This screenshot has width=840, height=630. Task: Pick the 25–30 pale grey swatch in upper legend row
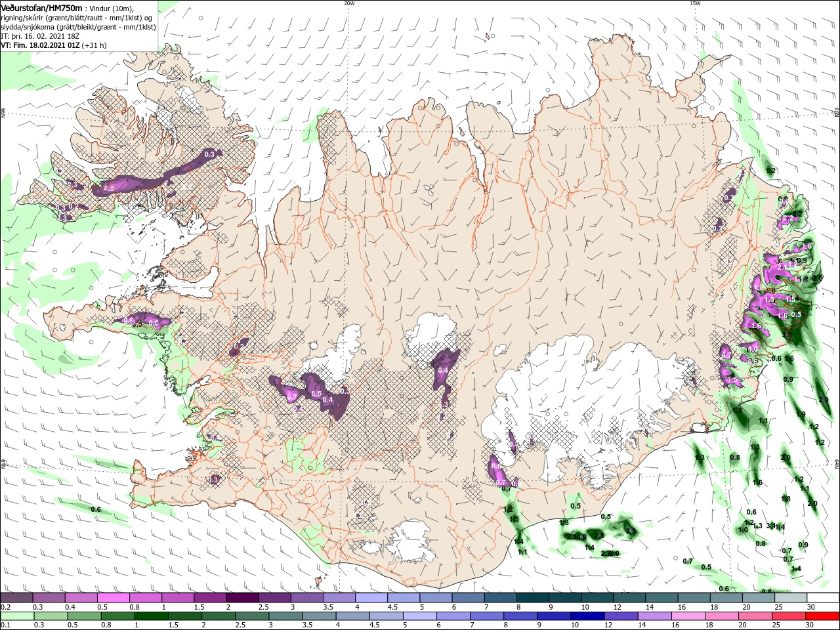(791, 598)
